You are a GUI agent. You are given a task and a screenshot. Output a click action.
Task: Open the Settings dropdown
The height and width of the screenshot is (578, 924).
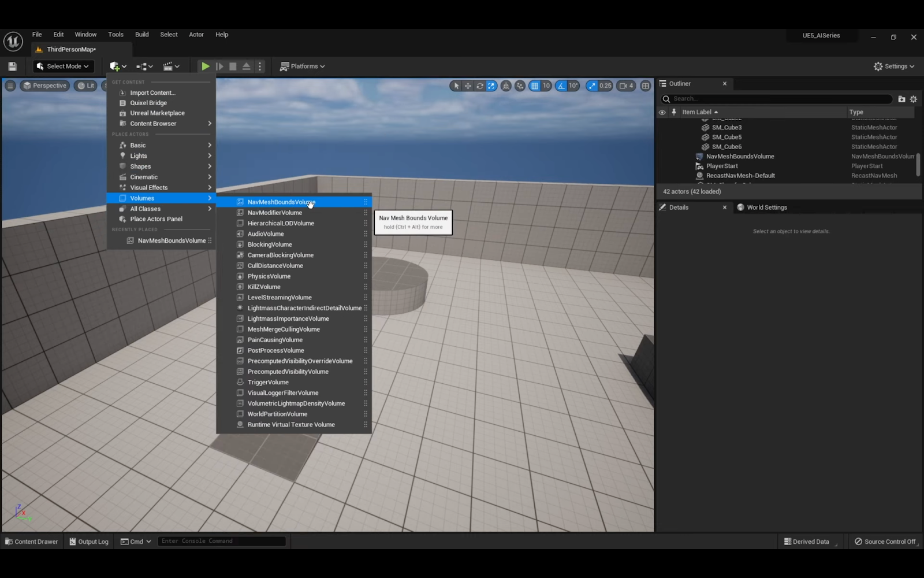click(894, 66)
